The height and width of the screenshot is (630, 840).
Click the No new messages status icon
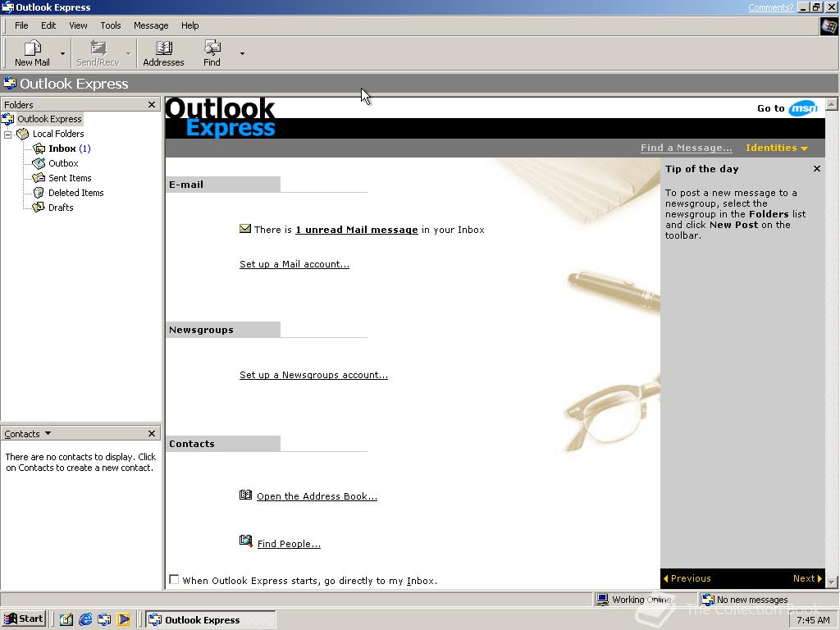pyautogui.click(x=708, y=600)
